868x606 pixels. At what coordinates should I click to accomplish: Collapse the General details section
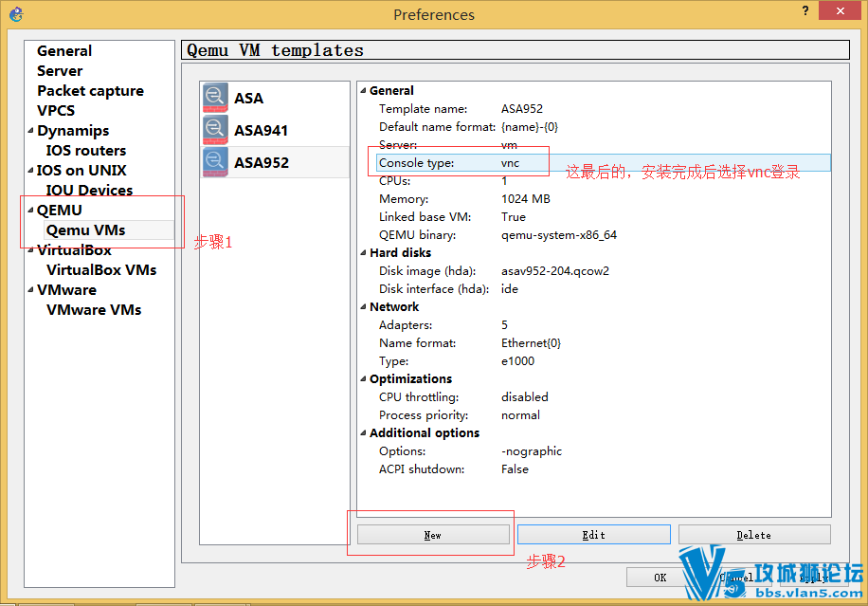[363, 90]
